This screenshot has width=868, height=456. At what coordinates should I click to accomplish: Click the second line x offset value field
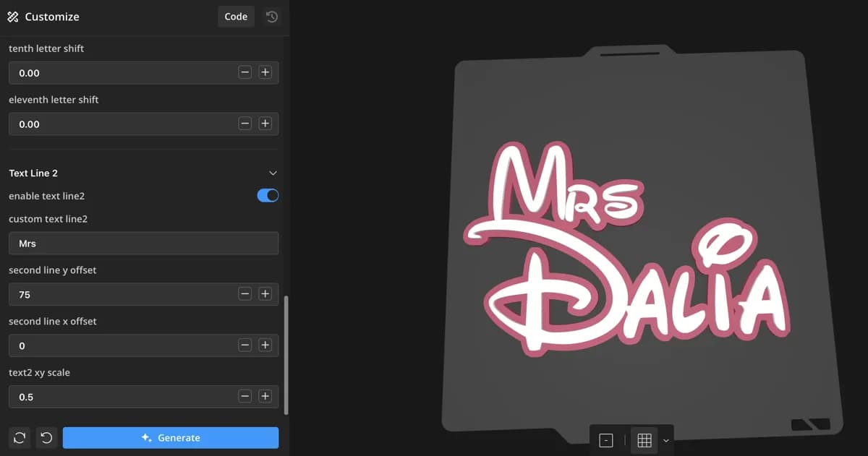pyautogui.click(x=143, y=345)
